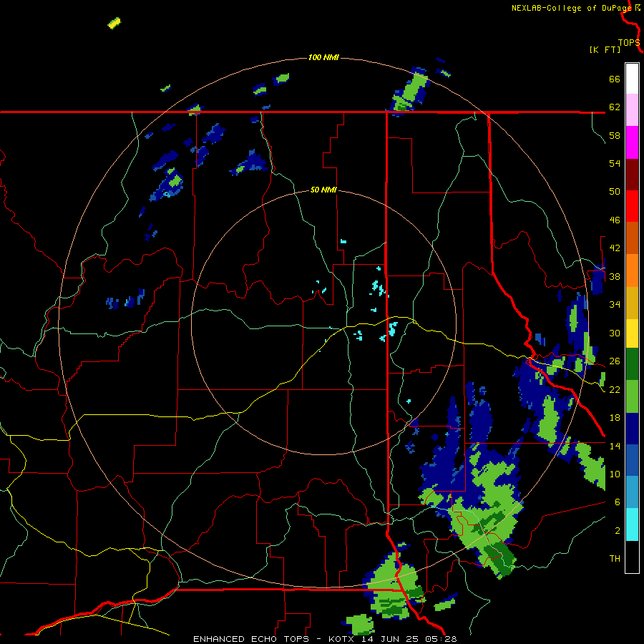Click the 22 value on the scale
The height and width of the screenshot is (644, 644).
615,389
